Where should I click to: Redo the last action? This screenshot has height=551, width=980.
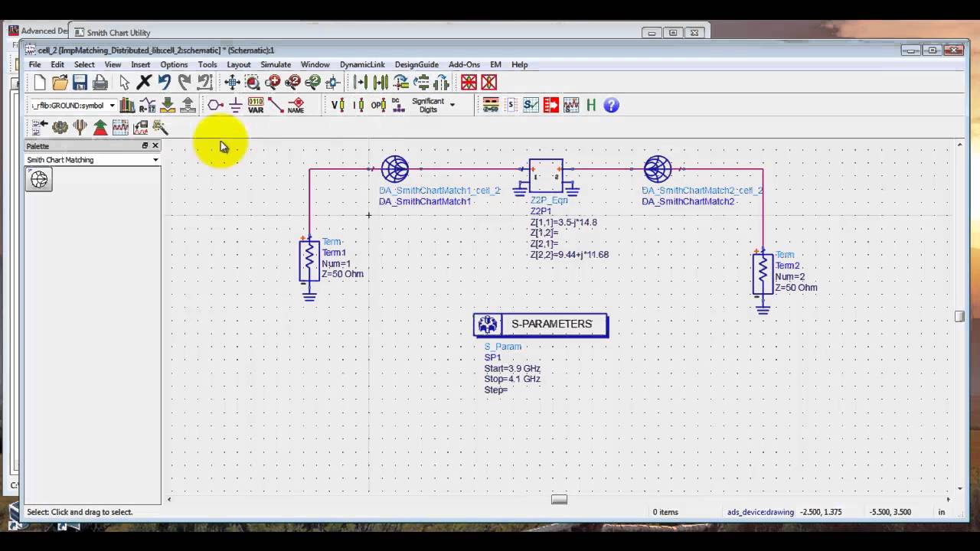point(184,83)
